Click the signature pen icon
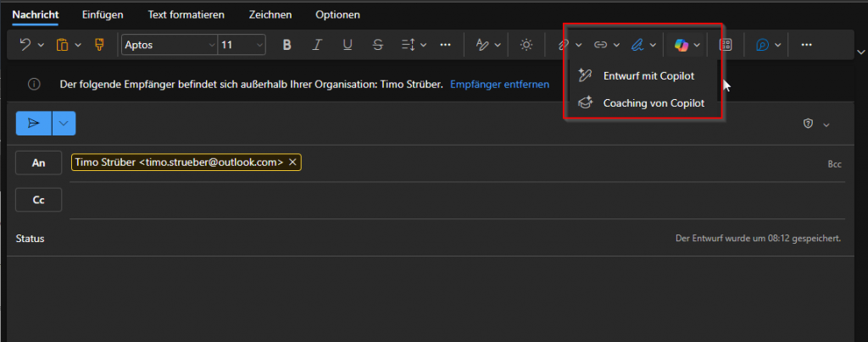This screenshot has height=342, width=868. click(639, 45)
